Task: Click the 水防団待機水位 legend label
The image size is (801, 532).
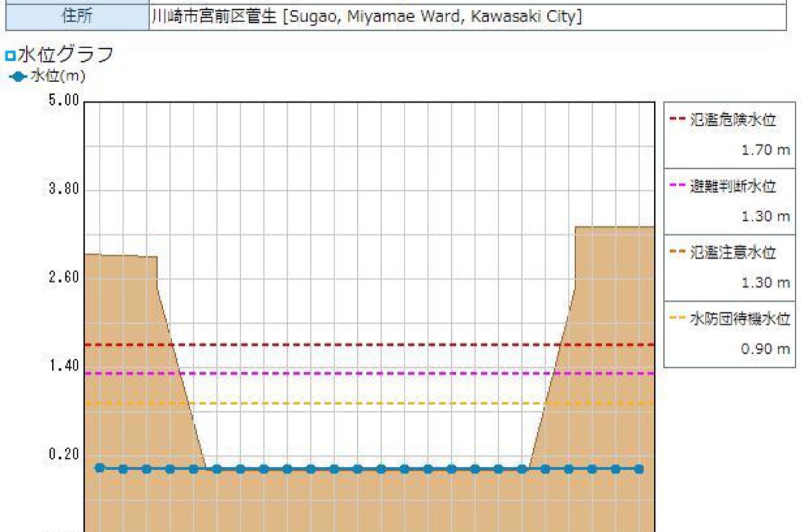Action: [740, 319]
